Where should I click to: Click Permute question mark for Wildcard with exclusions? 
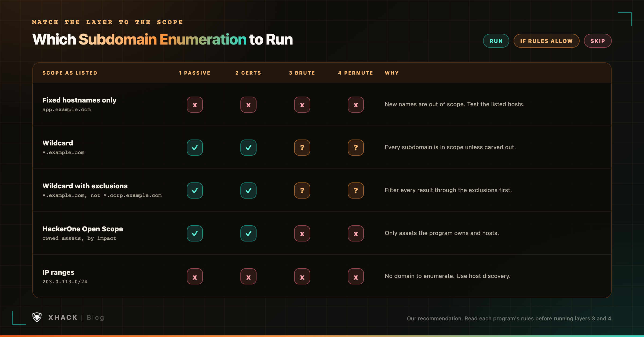tap(356, 191)
